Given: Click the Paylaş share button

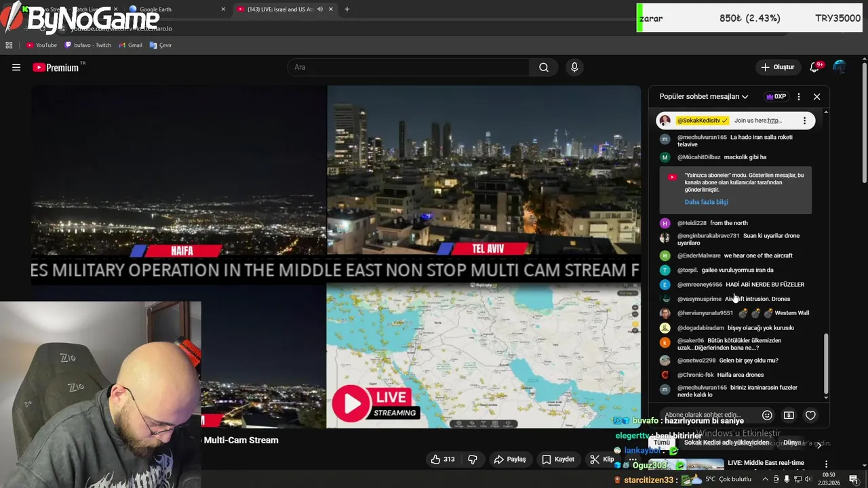Looking at the screenshot, I should click(x=510, y=460).
